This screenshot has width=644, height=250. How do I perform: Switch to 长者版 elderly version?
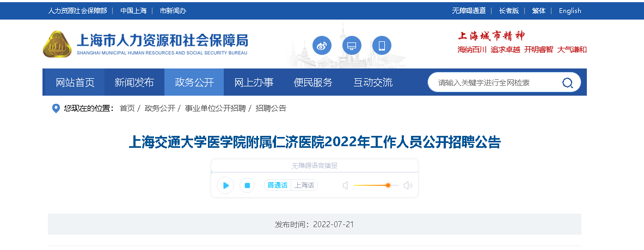pyautogui.click(x=509, y=11)
